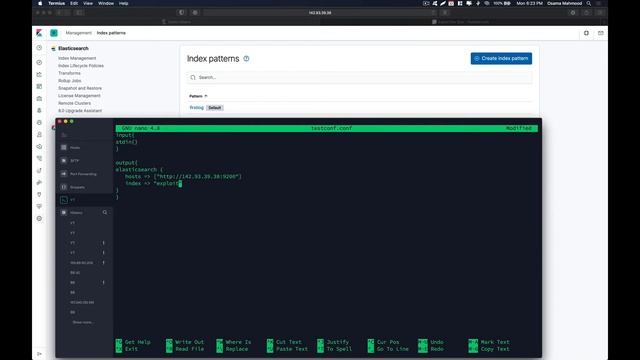
Task: Open Machine Learning in the Kibana sidebar
Action: pos(39,122)
